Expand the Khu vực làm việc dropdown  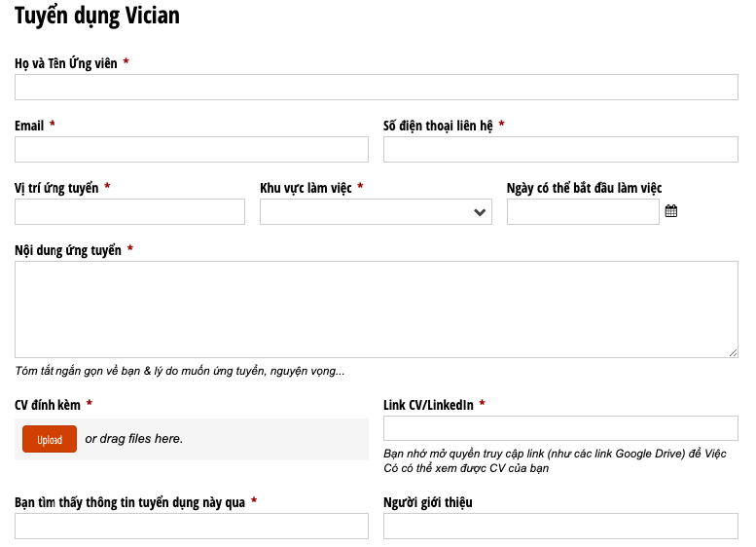click(x=376, y=212)
